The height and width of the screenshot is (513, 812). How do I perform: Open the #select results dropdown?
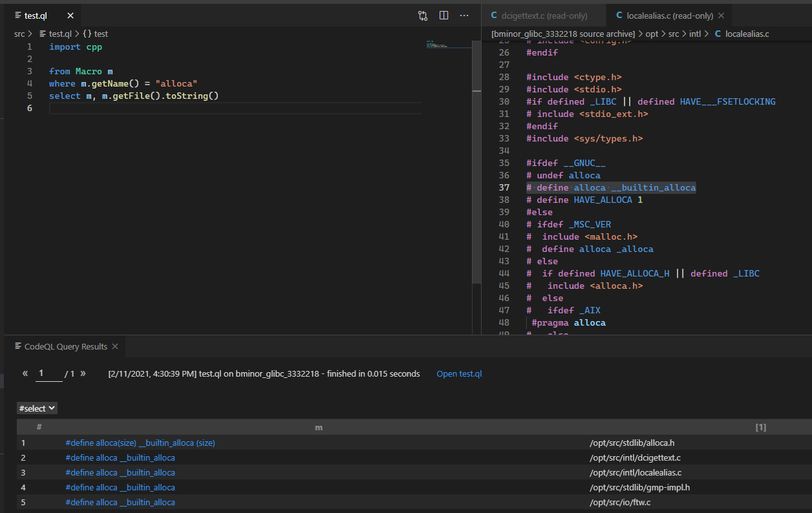(36, 408)
